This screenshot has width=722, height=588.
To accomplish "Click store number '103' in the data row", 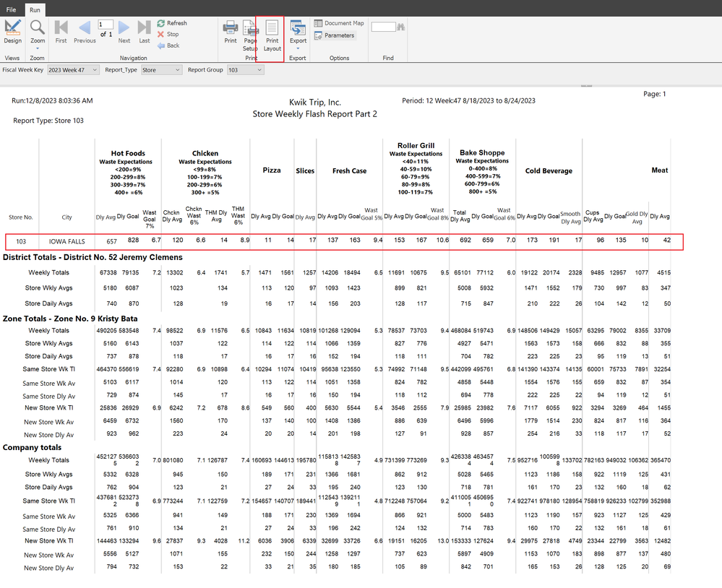I will click(21, 241).
